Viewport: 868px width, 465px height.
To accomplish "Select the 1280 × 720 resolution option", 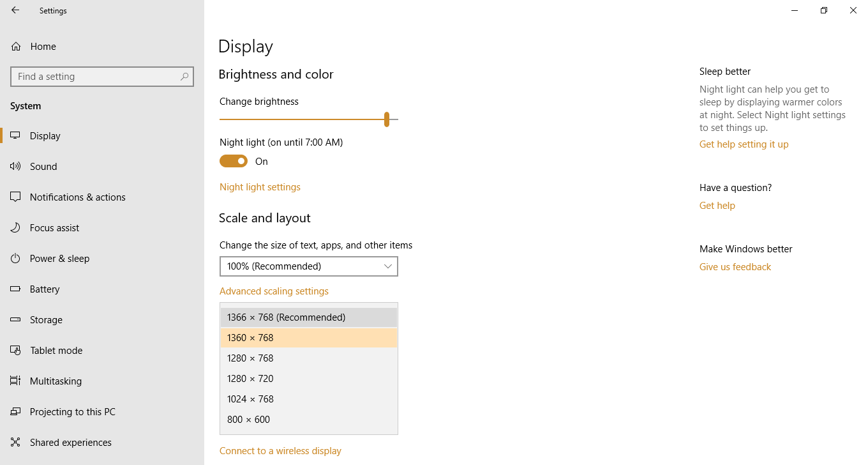I will pos(308,378).
